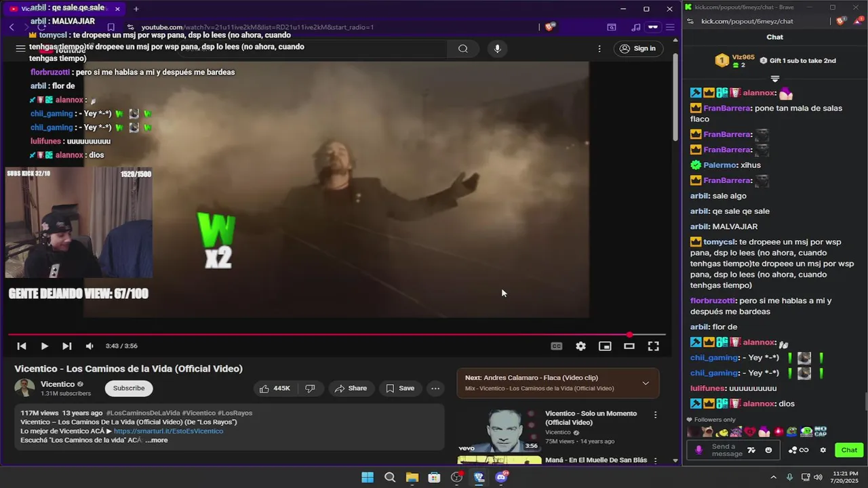Open the 7TV emote picker icon
This screenshot has height=488, width=868.
(751, 450)
